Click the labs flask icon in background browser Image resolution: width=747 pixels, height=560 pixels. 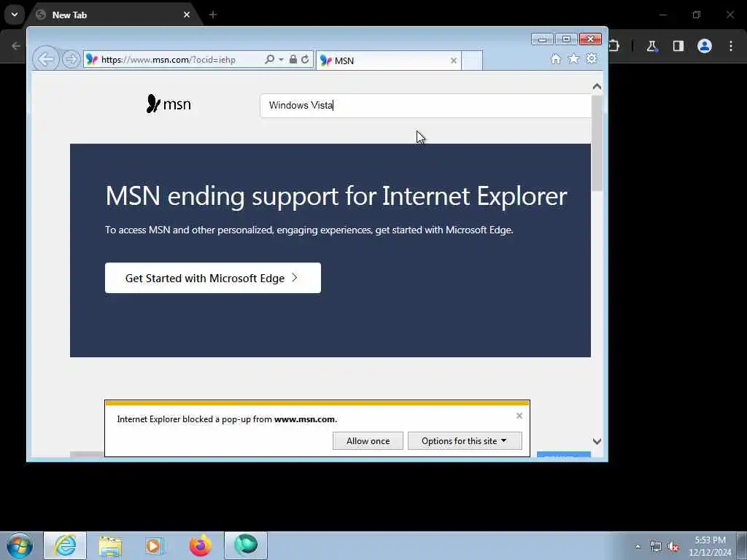point(651,46)
